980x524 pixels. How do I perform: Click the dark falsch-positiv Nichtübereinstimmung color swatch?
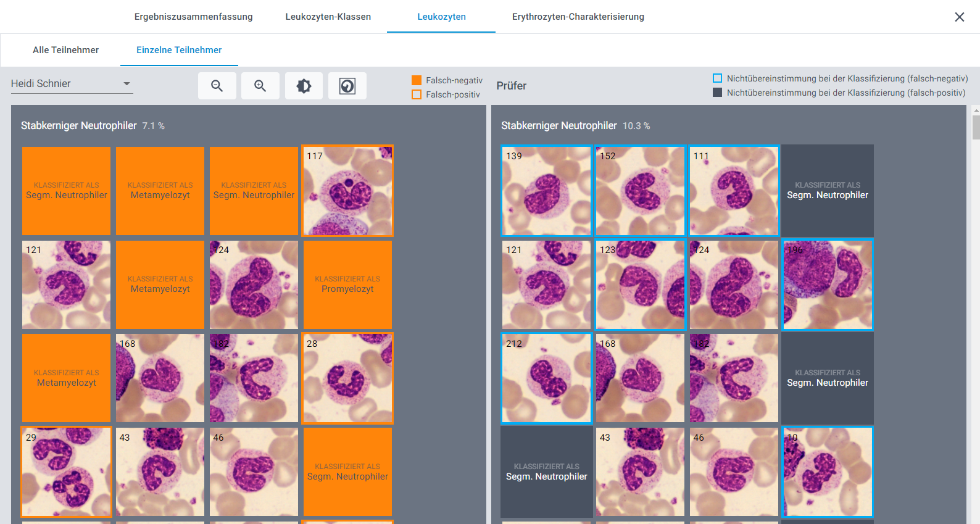pos(717,93)
